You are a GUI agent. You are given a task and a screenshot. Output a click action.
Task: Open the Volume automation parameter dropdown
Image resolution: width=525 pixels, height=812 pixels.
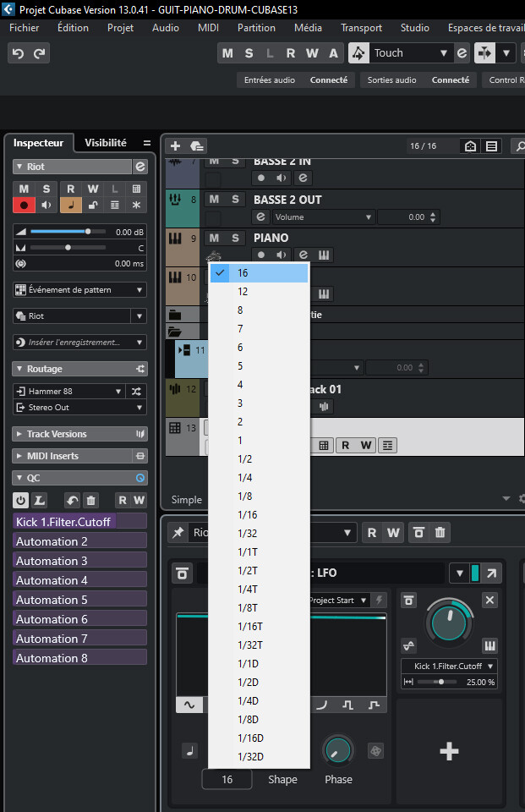point(323,217)
